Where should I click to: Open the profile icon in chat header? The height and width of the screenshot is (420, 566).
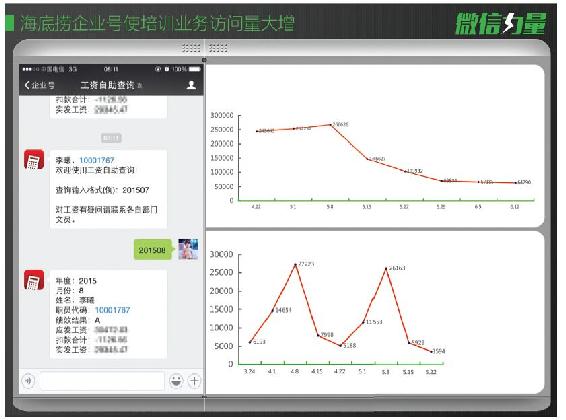click(191, 85)
